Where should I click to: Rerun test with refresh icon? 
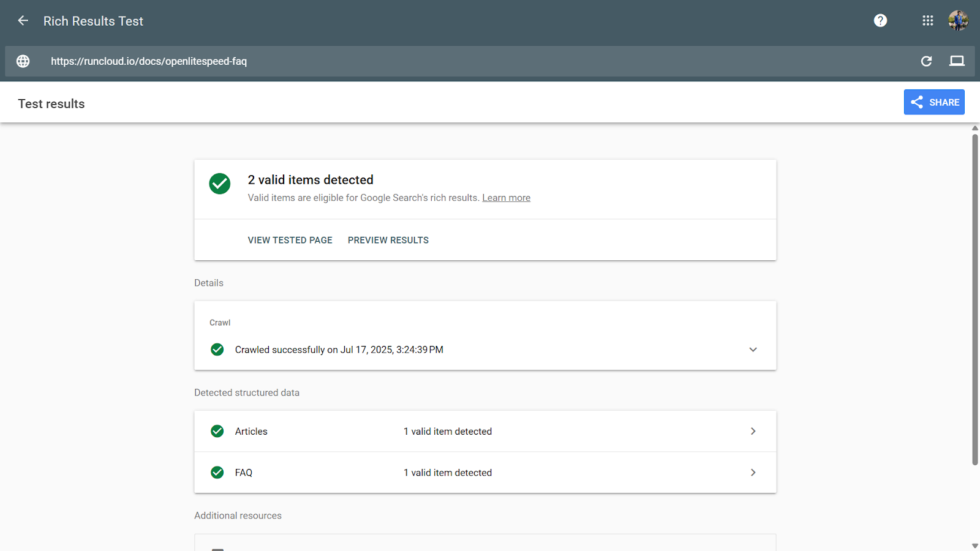coord(926,61)
